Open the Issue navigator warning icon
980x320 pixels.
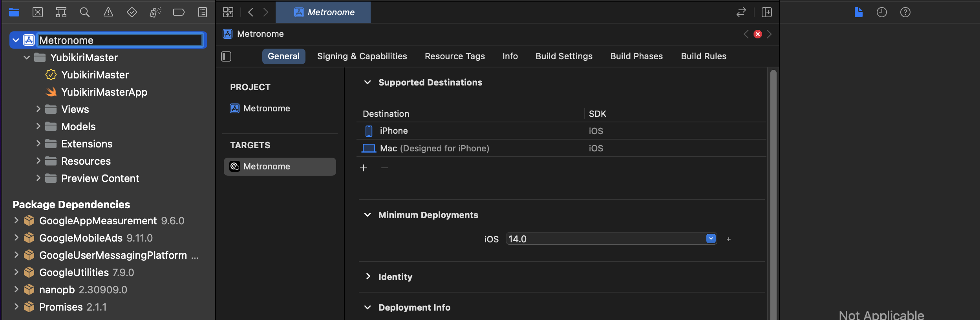point(108,12)
